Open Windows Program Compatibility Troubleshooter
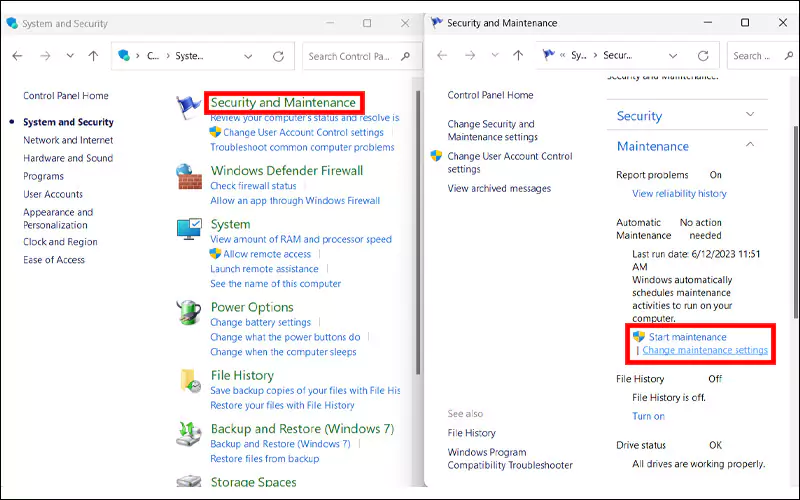This screenshot has width=800, height=500. pos(510,459)
